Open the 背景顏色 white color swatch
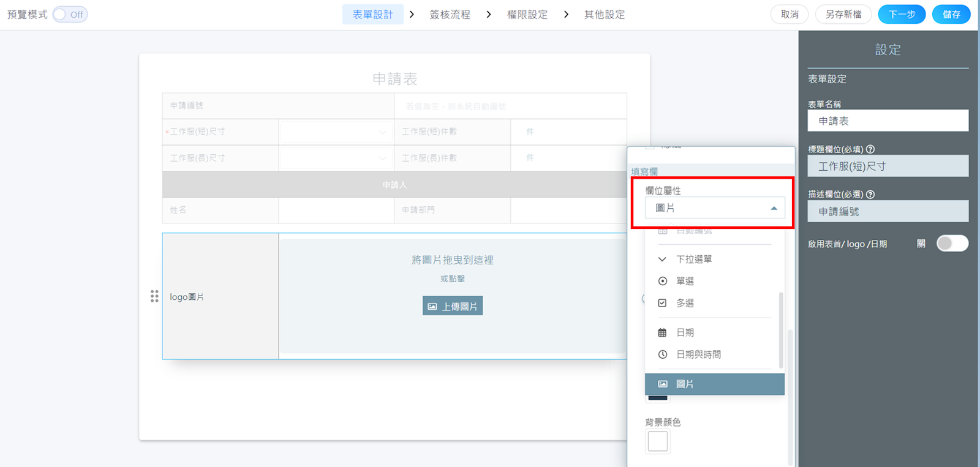Image resolution: width=980 pixels, height=467 pixels. [657, 441]
